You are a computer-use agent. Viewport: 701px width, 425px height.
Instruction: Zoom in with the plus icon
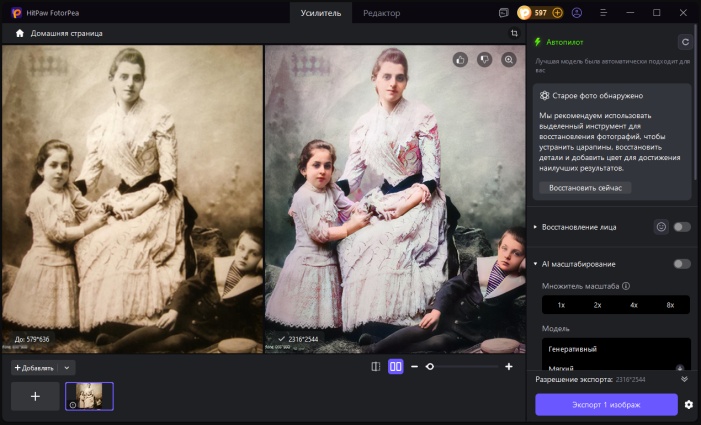coord(509,366)
